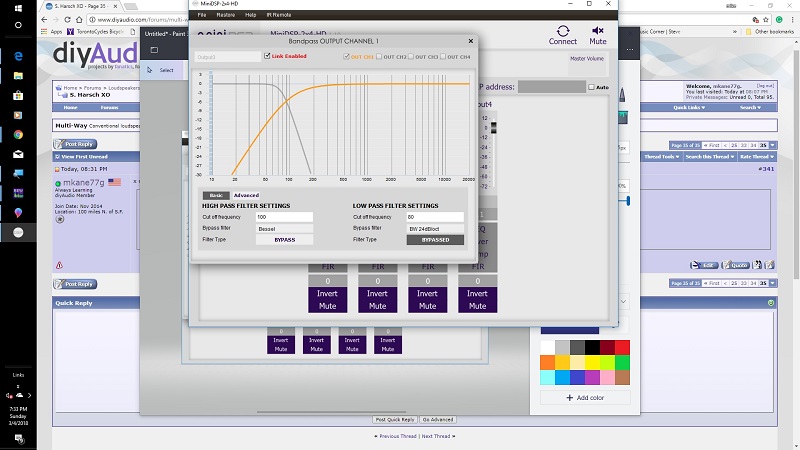Pick the red color swatch in Paint 3D
Screen dimensions: 800x450
click(622, 347)
